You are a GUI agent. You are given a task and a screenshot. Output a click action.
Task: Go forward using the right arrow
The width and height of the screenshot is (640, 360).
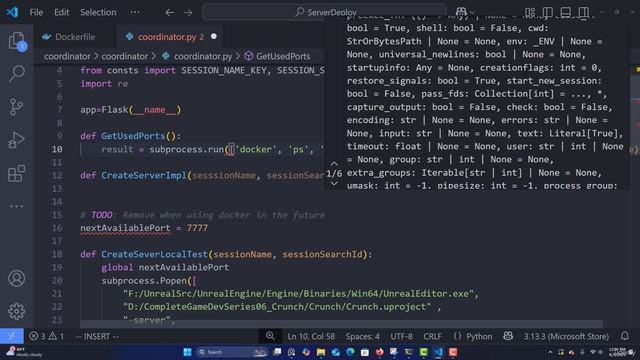click(x=188, y=13)
